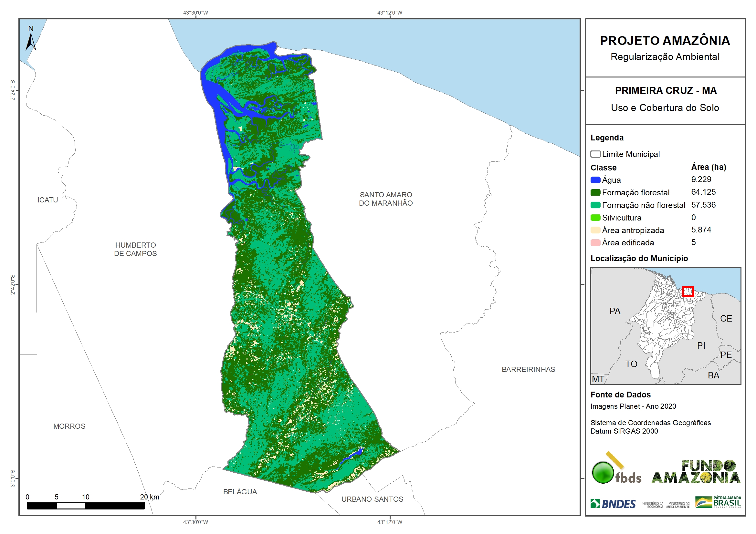This screenshot has height=534, width=756.
Task: Click the Humberto de Campos map label
Action: point(135,249)
